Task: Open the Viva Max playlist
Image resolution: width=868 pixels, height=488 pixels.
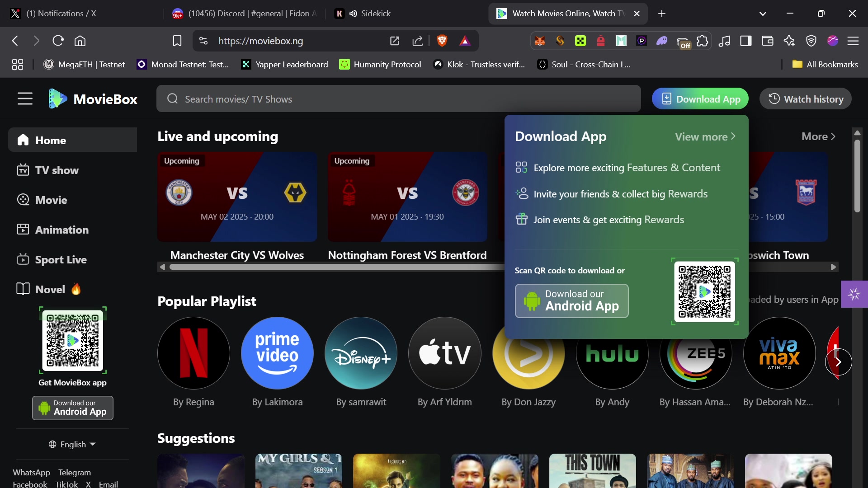Action: pos(779,353)
